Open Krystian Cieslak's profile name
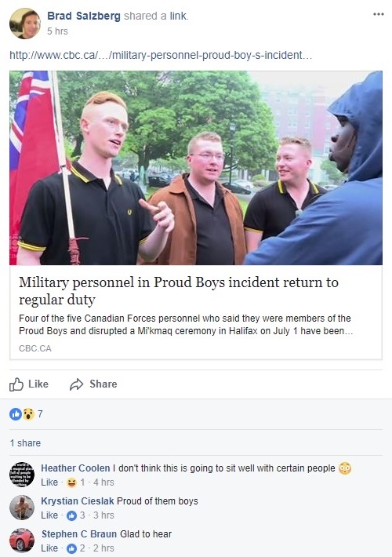Image resolution: width=392 pixels, height=557 pixels. point(78,501)
